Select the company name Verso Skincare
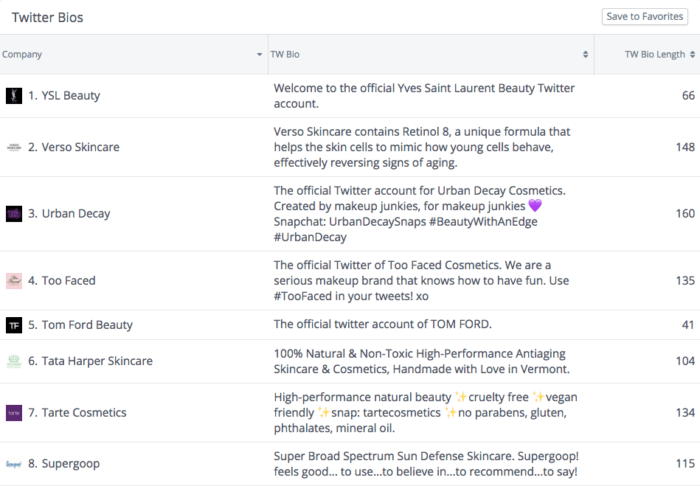Image resolution: width=700 pixels, height=486 pixels. click(x=80, y=147)
